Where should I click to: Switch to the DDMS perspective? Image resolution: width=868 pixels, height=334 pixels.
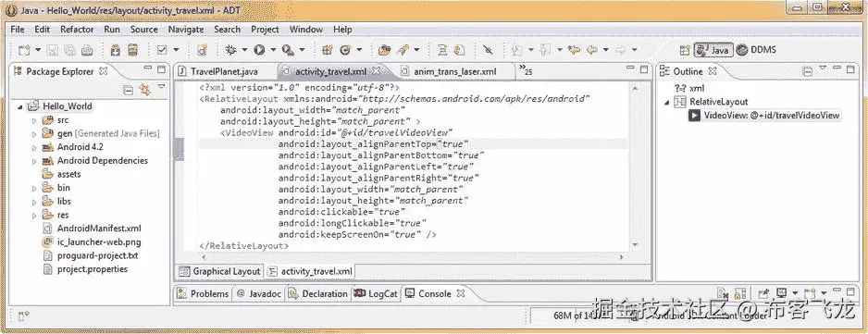pos(756,50)
